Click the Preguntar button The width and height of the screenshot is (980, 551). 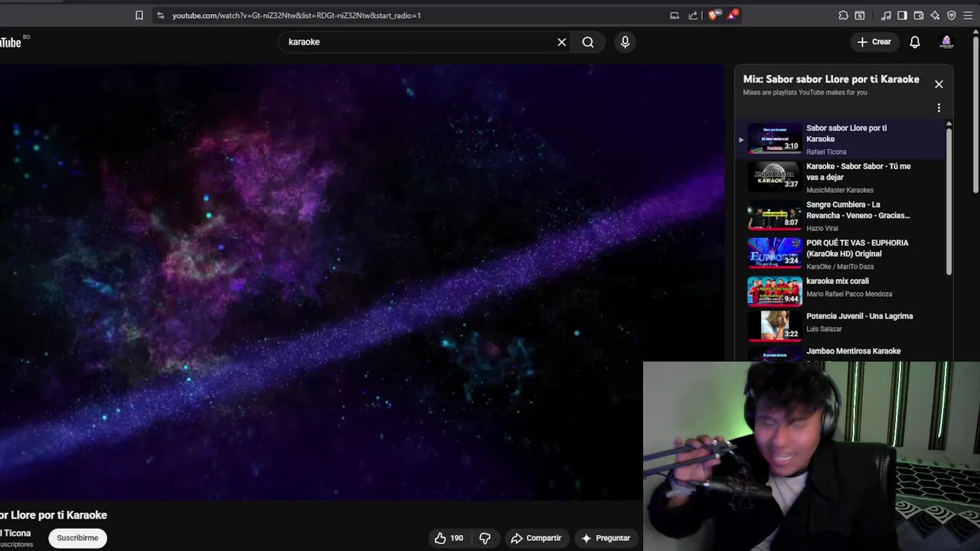click(x=606, y=538)
